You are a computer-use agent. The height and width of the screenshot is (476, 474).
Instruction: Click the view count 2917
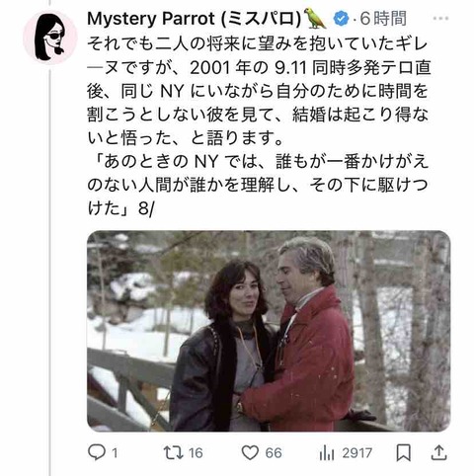(x=356, y=453)
